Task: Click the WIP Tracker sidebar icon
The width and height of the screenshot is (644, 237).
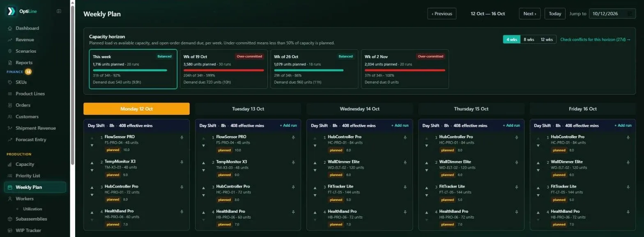Action: click(10, 230)
